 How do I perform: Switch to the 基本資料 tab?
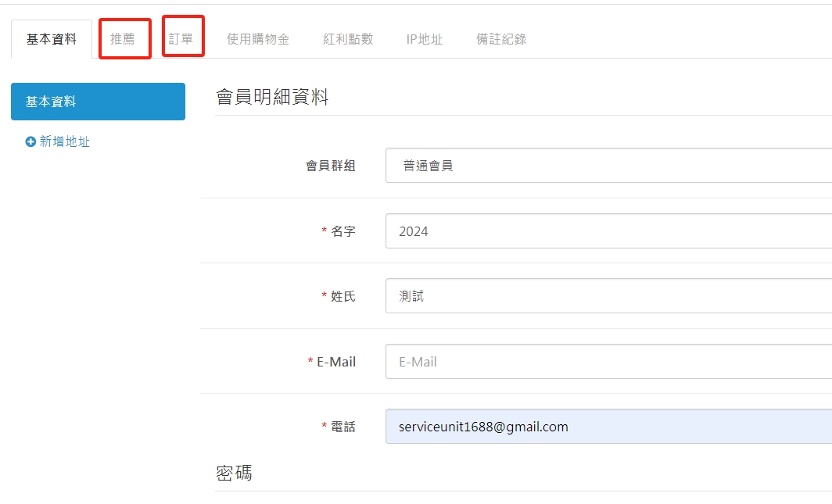[x=52, y=39]
